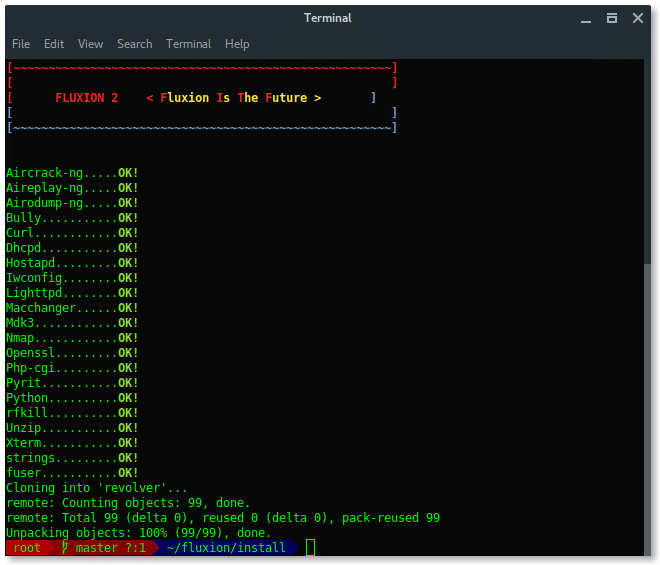
Task: Click the 'Fluxion Is The Future' slogan
Action: tap(233, 98)
